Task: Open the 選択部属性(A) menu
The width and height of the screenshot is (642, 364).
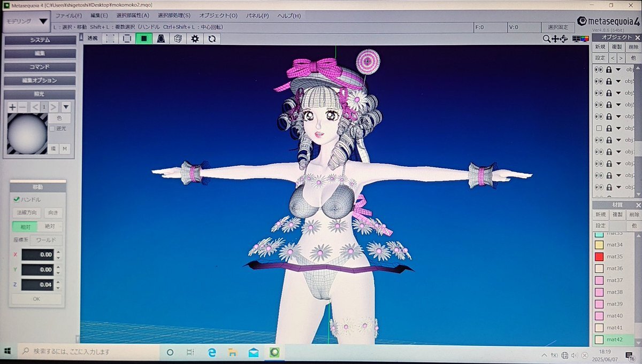Action: (x=132, y=16)
